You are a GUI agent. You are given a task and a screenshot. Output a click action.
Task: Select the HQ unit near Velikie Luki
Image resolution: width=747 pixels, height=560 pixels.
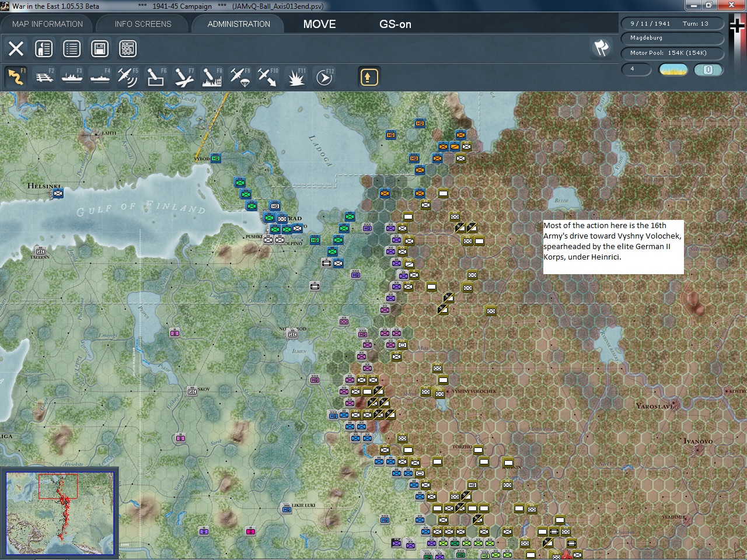pos(287,509)
